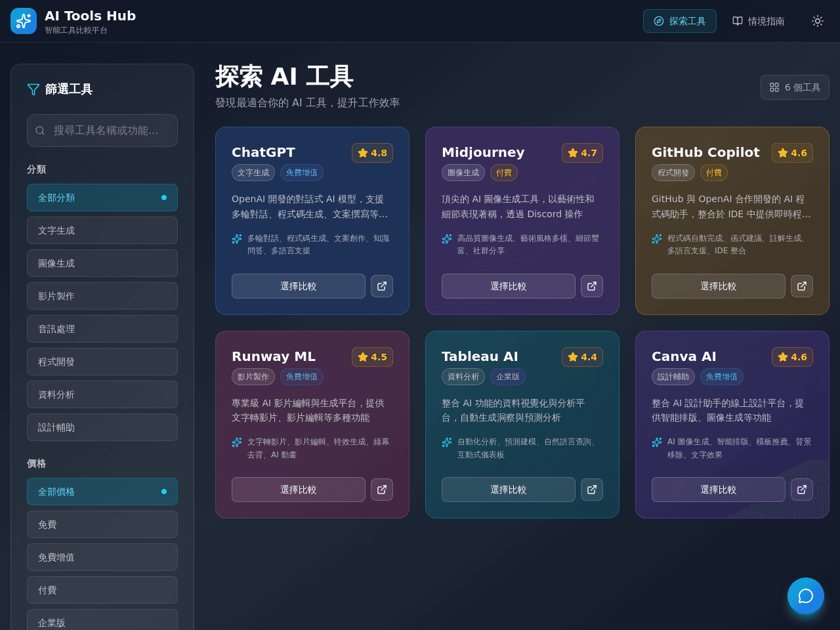Screen dimensions: 840x630
Task: Select Midjourney for comparison
Action: click(509, 286)
